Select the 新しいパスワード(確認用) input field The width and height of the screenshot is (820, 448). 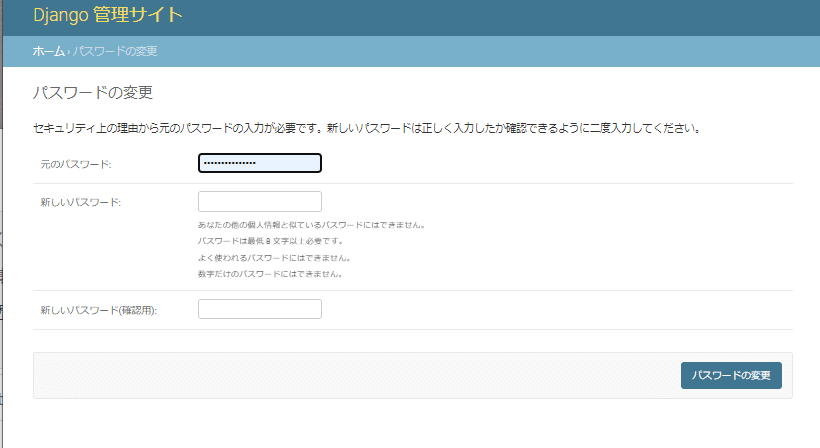pos(260,309)
